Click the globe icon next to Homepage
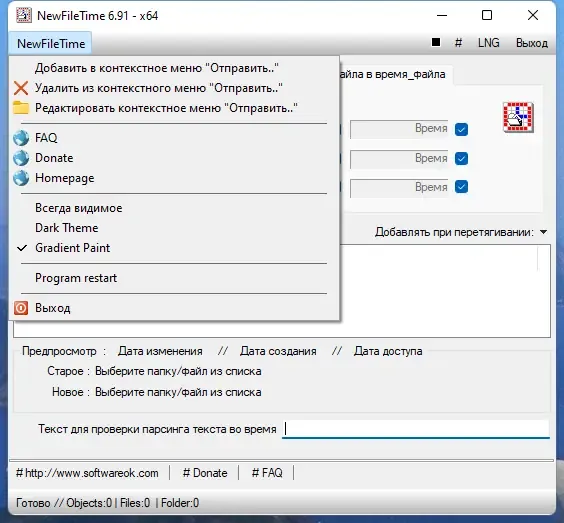 tap(21, 178)
